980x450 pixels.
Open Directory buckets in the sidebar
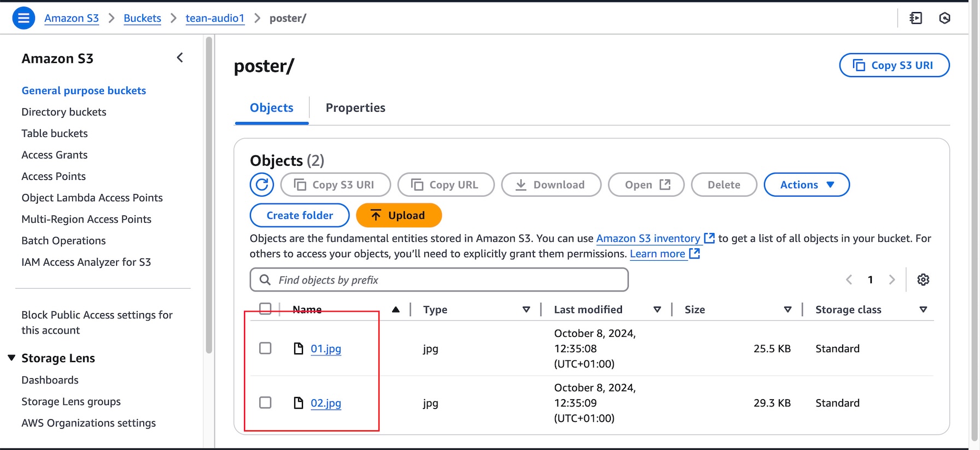point(64,112)
